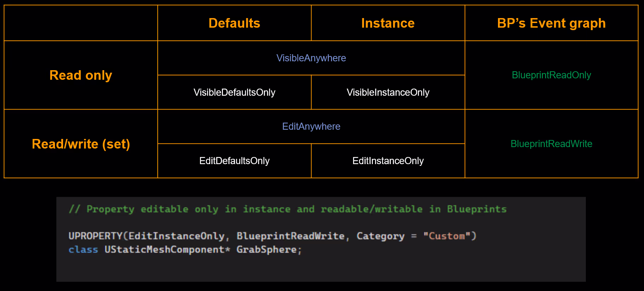Screen dimensions: 644x291
Task: Click the "Custom" string in code
Action: tap(447, 236)
